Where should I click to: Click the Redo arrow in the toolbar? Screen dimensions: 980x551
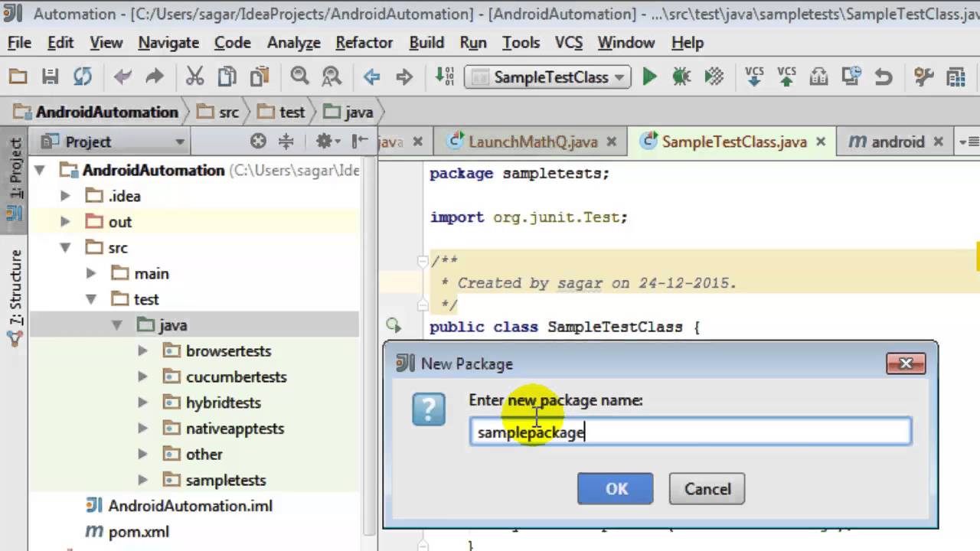pyautogui.click(x=155, y=77)
